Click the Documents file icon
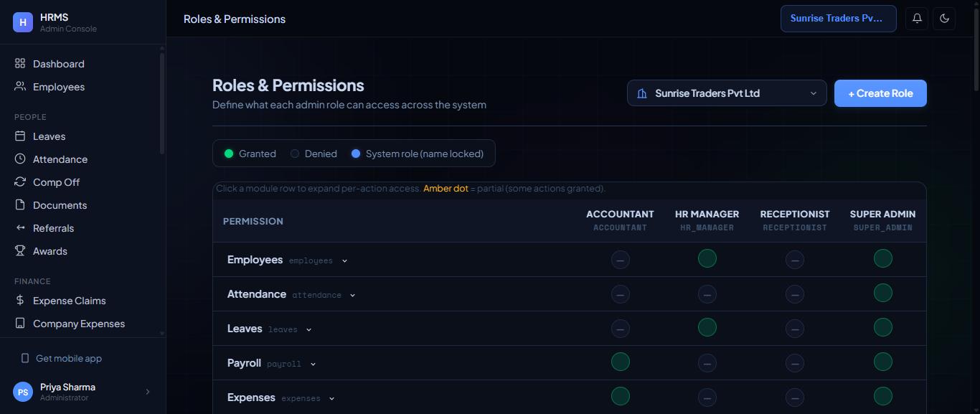Screen dimensions: 980x414 (x=20, y=205)
